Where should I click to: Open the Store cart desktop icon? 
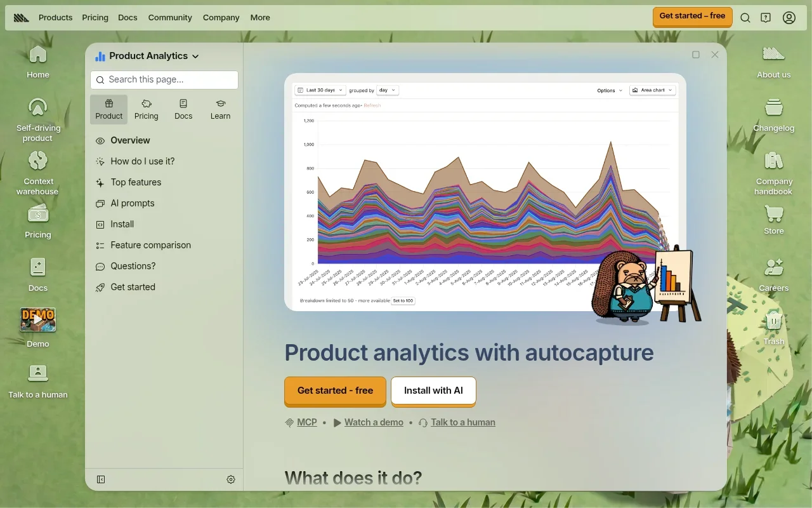(x=774, y=220)
